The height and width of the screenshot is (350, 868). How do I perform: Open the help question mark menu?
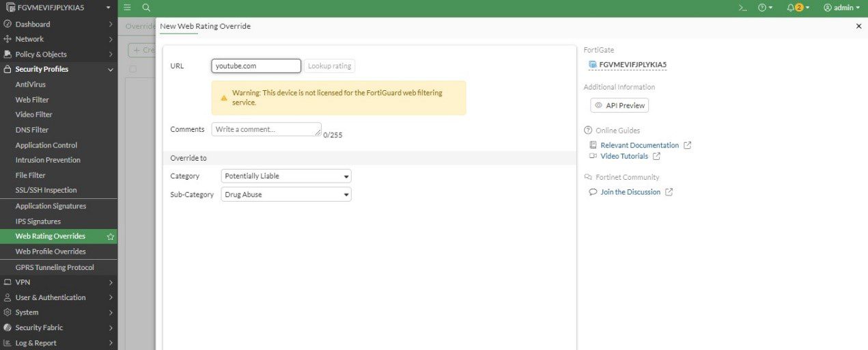[x=766, y=8]
